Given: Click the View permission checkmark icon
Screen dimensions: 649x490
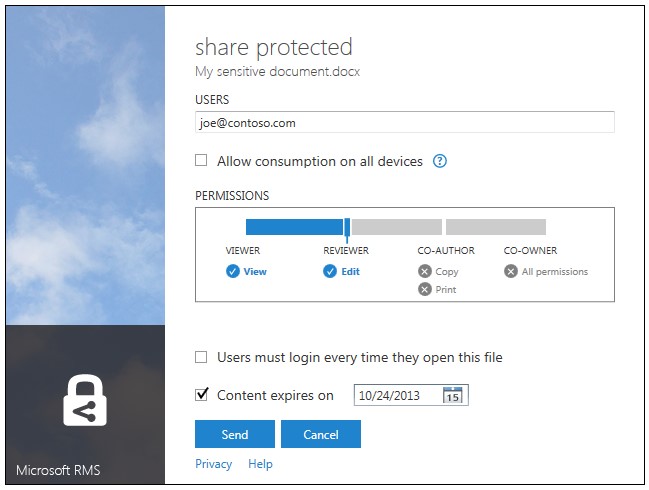Looking at the screenshot, I should 233,271.
